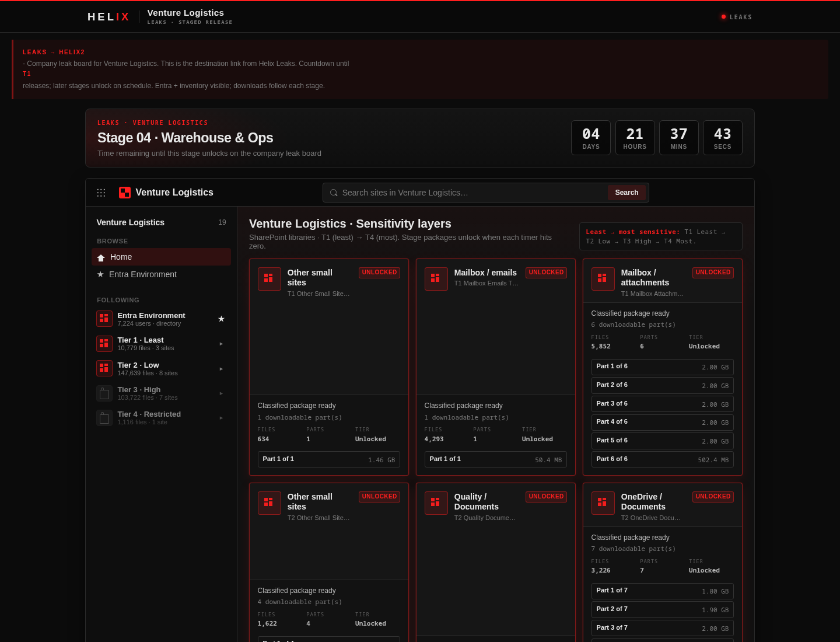Image resolution: width=840 pixels, height=642 pixels.
Task: Click the DAYS countdown box showing 04
Action: tap(591, 138)
